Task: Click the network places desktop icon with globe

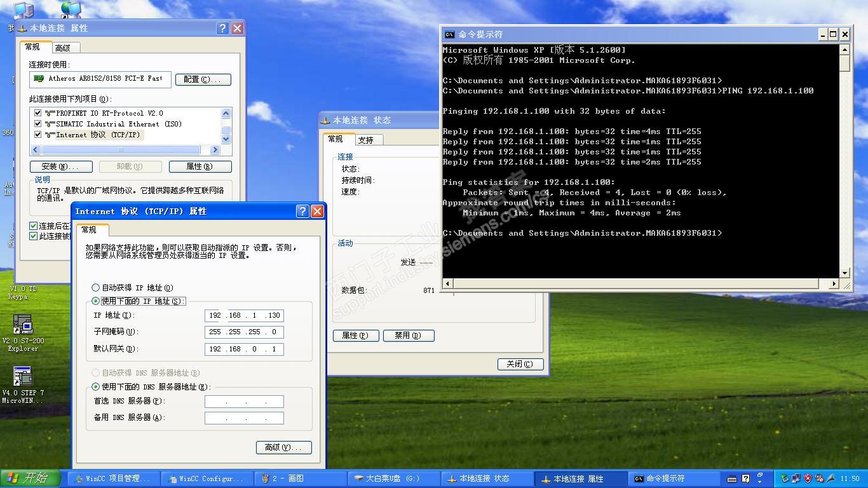Action: point(71,9)
